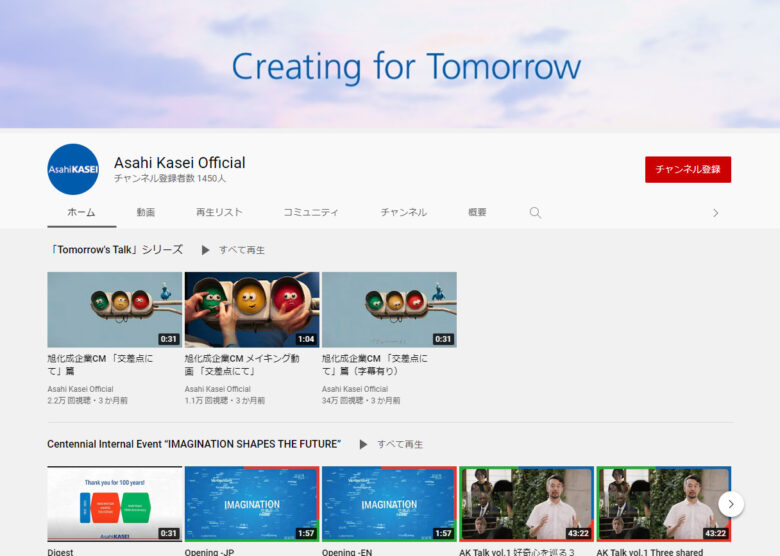Click channel link under the 34万 views video

pos(355,389)
